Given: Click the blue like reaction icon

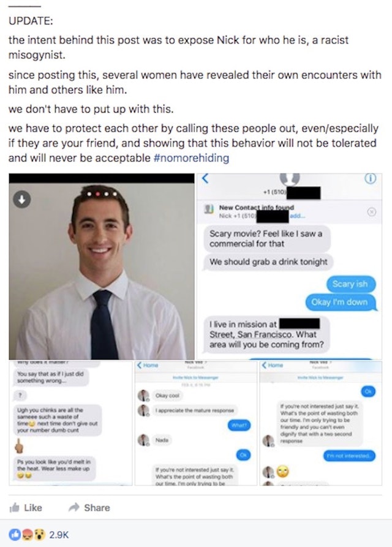Looking at the screenshot, I should click(15, 534).
